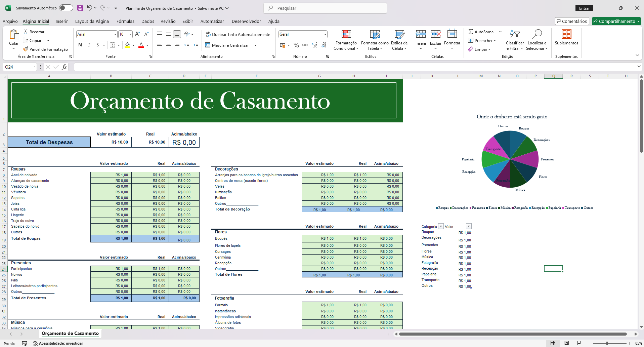Click the zoom in plus button
This screenshot has width=644, height=347.
[630, 343]
